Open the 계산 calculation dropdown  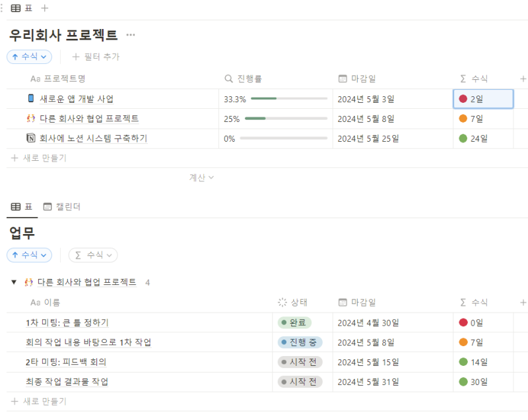pyautogui.click(x=201, y=177)
